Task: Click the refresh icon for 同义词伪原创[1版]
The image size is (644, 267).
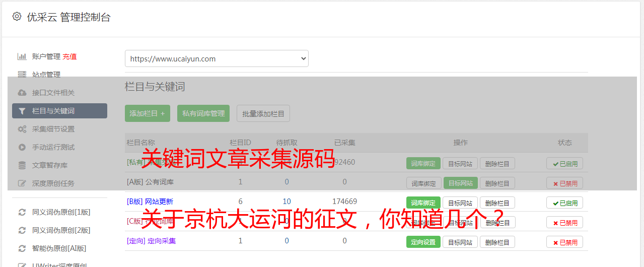Action: pyautogui.click(x=22, y=212)
